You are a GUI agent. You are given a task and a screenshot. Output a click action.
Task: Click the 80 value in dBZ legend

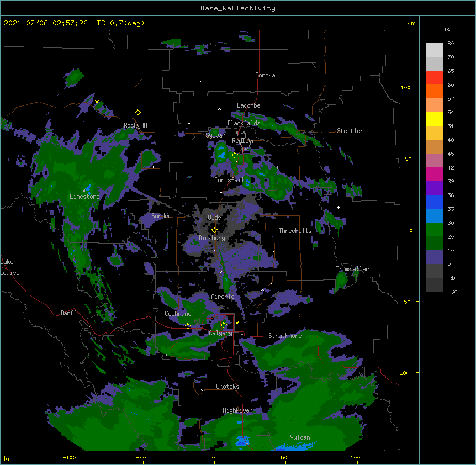click(x=451, y=44)
